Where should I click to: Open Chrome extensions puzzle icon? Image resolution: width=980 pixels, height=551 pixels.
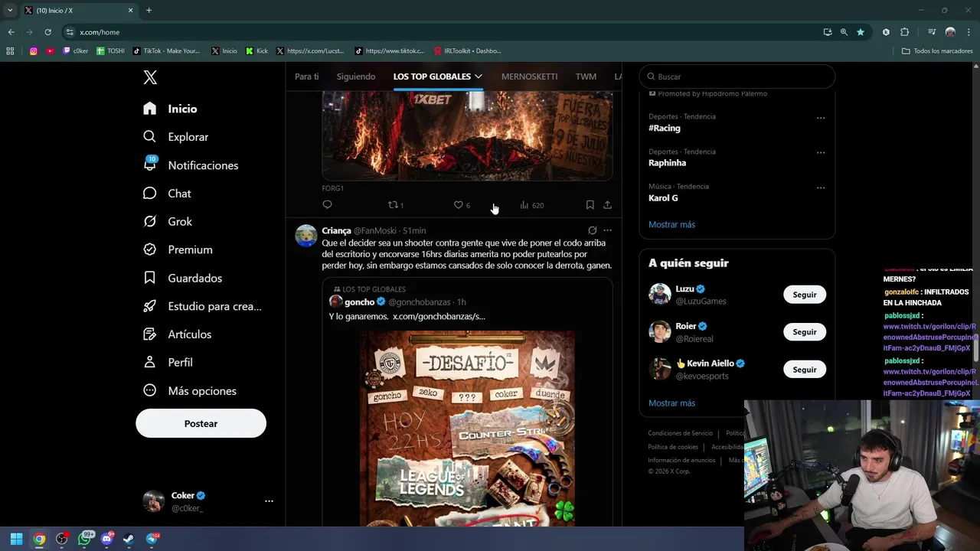coord(904,32)
